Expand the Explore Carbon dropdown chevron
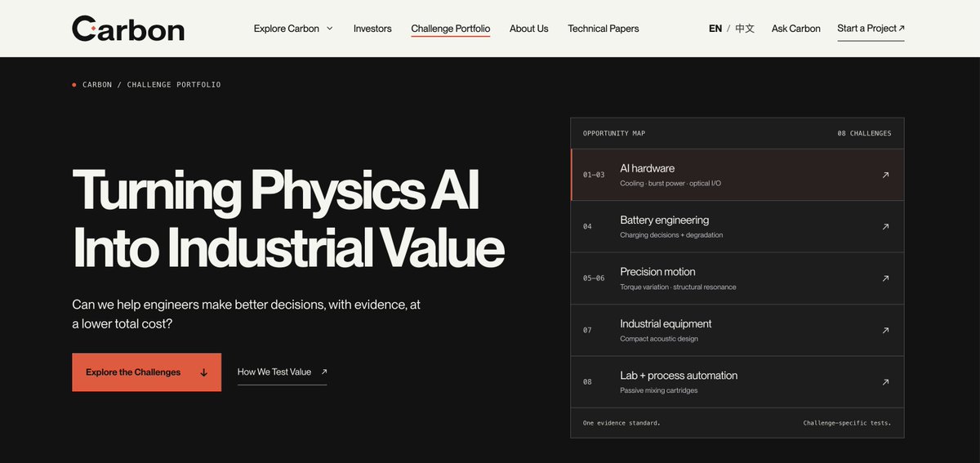This screenshot has height=463, width=980. [x=330, y=29]
